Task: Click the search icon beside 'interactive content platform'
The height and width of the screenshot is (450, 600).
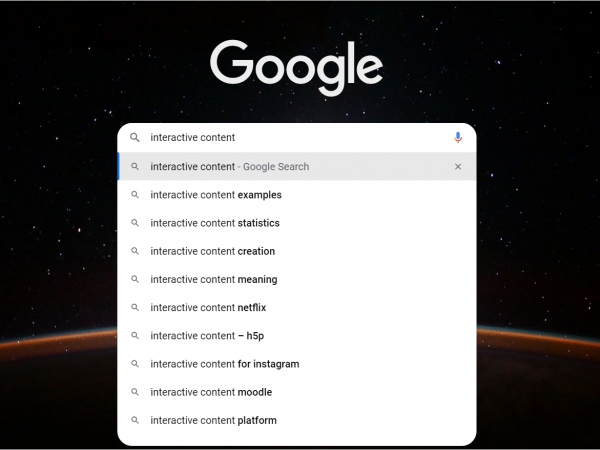Action: point(135,420)
